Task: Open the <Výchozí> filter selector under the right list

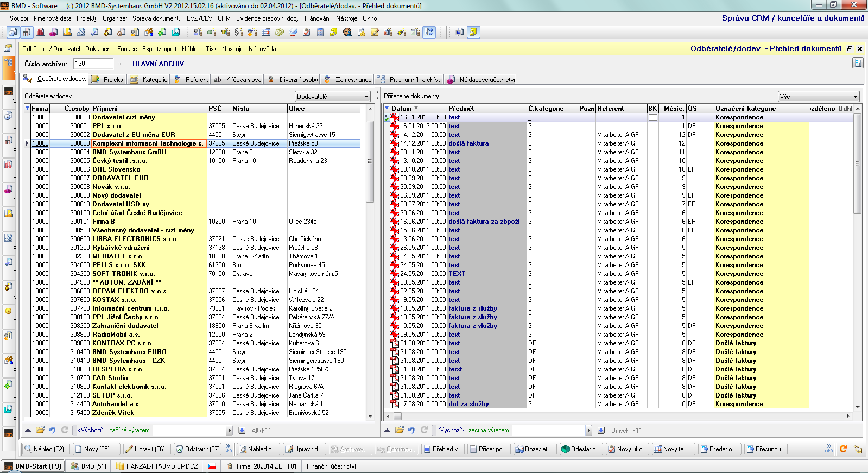Action: point(451,430)
